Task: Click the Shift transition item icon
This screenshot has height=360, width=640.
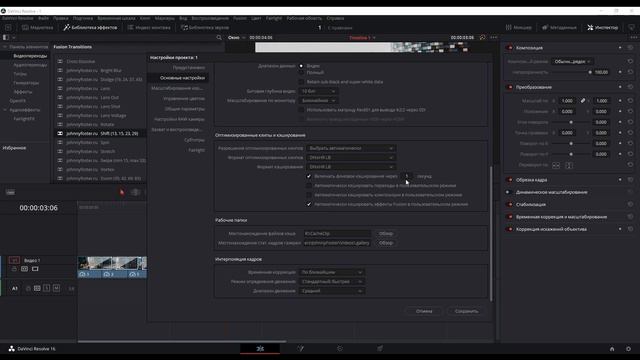Action: pos(60,133)
